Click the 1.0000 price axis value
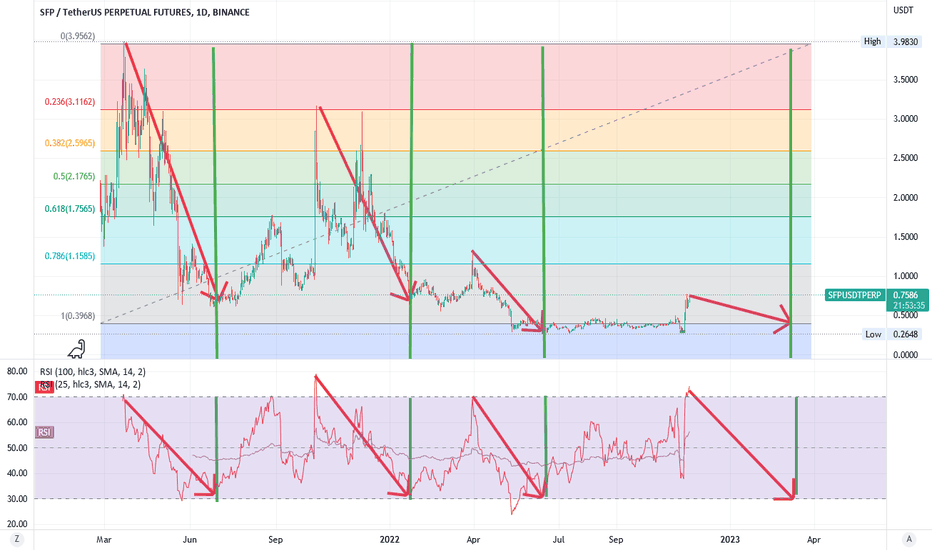 pyautogui.click(x=906, y=276)
